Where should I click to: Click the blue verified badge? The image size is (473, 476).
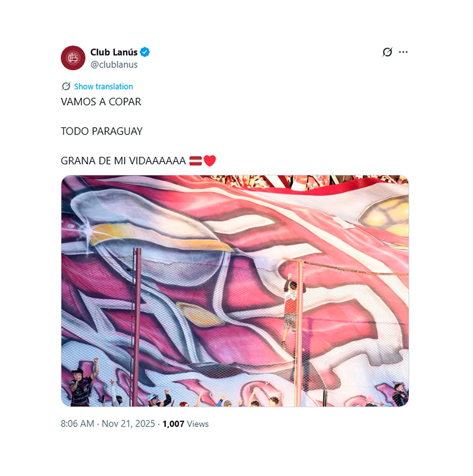(x=145, y=52)
